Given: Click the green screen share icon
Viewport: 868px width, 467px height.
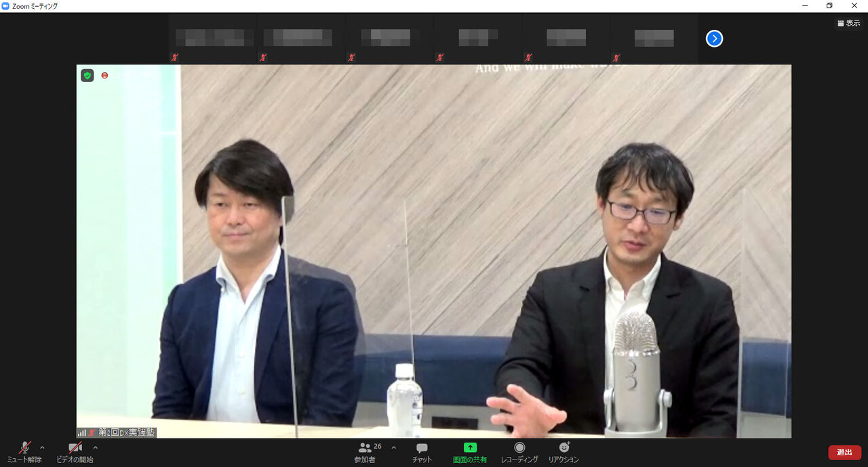Looking at the screenshot, I should (470, 448).
